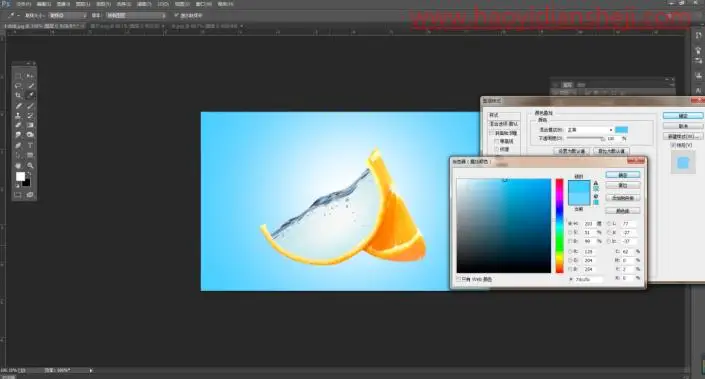Open the blend mode dropdown in Layer Style
705x379 pixels.
point(589,130)
